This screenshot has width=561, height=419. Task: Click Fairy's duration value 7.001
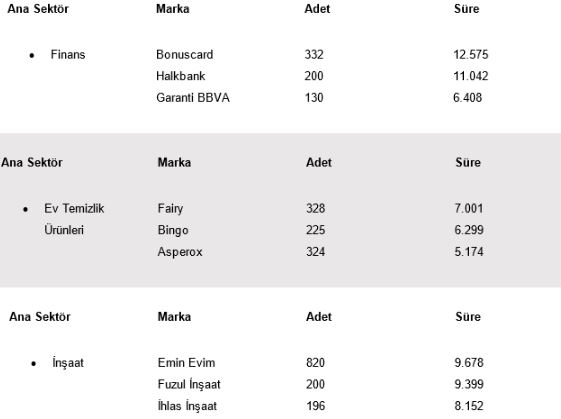pyautogui.click(x=469, y=209)
